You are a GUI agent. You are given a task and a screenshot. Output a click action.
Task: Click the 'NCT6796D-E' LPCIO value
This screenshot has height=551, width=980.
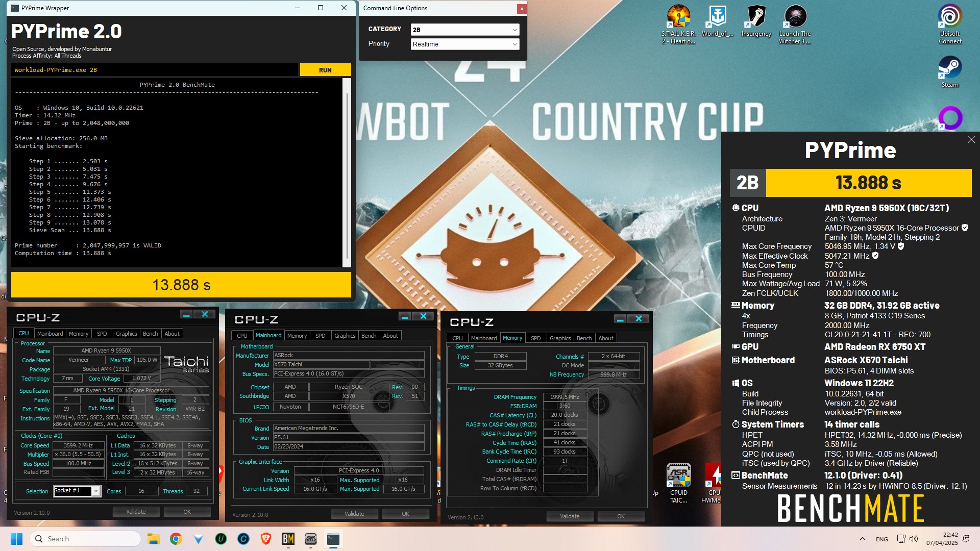tap(349, 407)
